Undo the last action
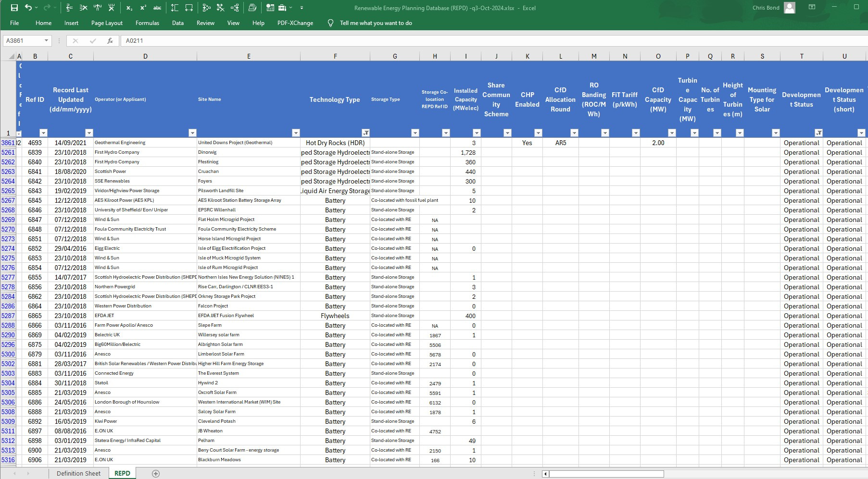The width and height of the screenshot is (868, 479). pyautogui.click(x=28, y=8)
